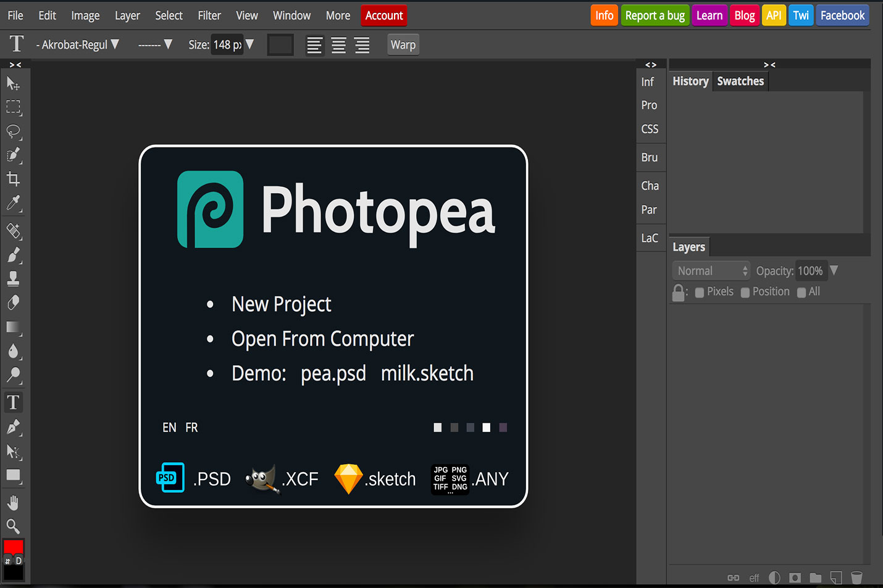Screen dimensions: 883x588
Task: Select the Quick Selection tool
Action: [13, 155]
